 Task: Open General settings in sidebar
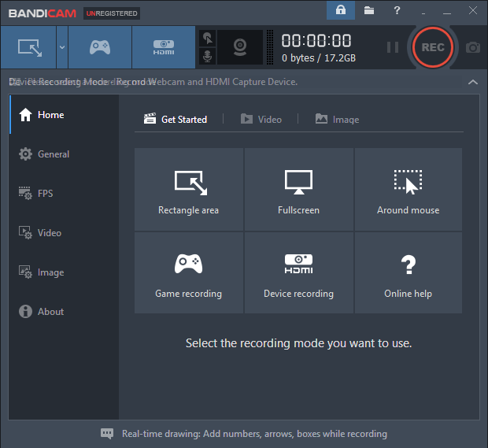[x=65, y=154]
